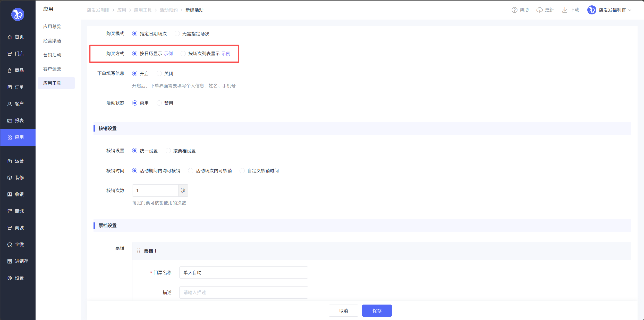Open 应用工具 in the submenu

click(x=52, y=83)
